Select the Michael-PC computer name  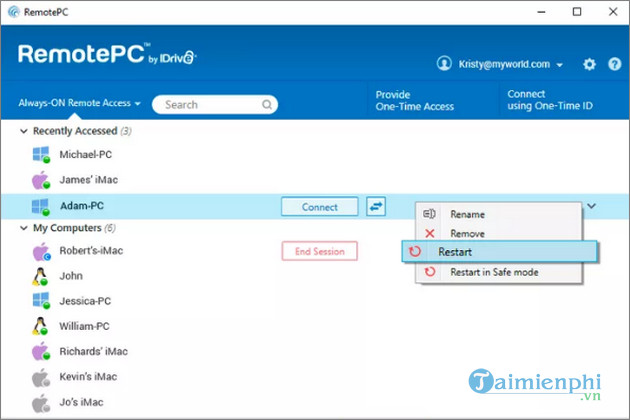[86, 155]
